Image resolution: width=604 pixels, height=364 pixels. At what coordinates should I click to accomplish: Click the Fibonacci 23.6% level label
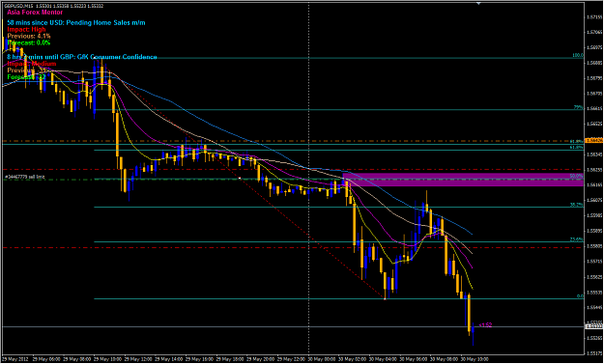(578, 239)
